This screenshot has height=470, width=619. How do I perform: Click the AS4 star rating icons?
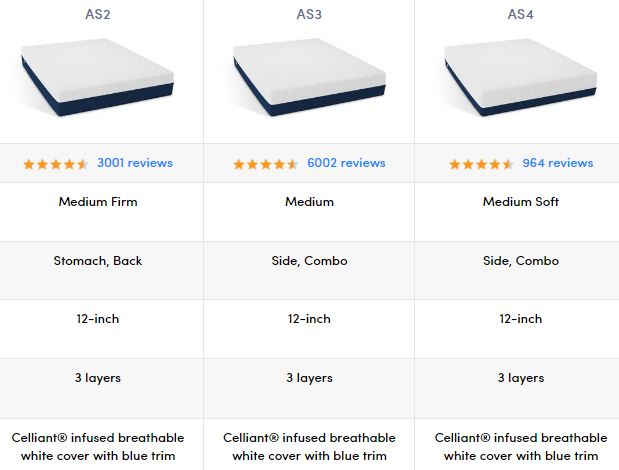click(x=481, y=164)
